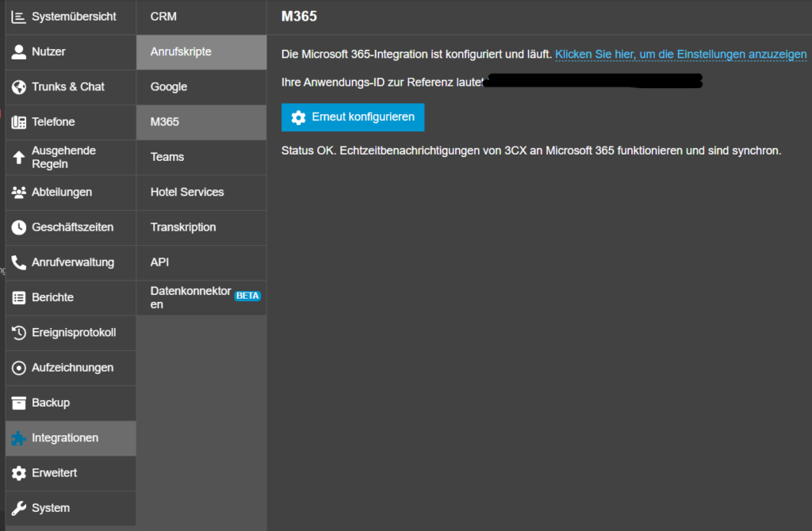Screen dimensions: 812x531
Task: Click the Integrationen puzzle piece icon
Action: tap(19, 437)
